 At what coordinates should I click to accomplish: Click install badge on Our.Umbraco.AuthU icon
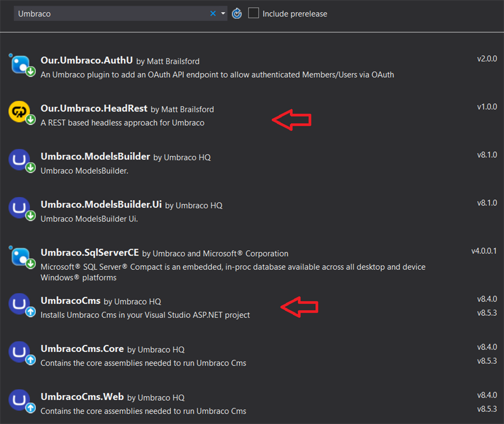(x=30, y=71)
